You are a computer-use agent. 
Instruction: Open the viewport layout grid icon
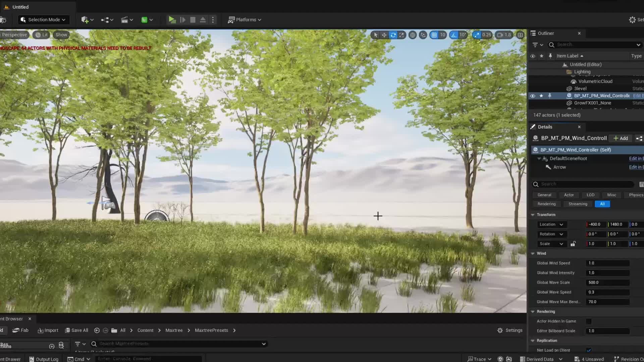(520, 35)
